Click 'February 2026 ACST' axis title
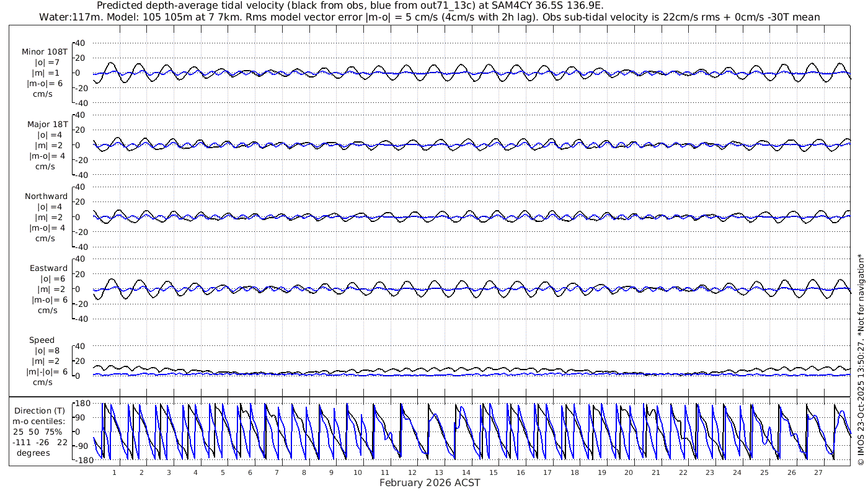The width and height of the screenshot is (868, 496). [430, 483]
